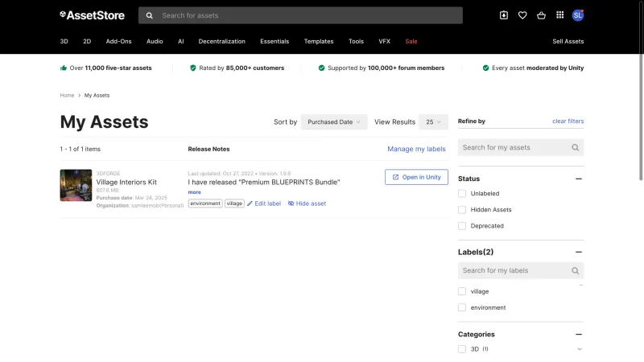Open the View Results 25 dropdown

point(433,122)
